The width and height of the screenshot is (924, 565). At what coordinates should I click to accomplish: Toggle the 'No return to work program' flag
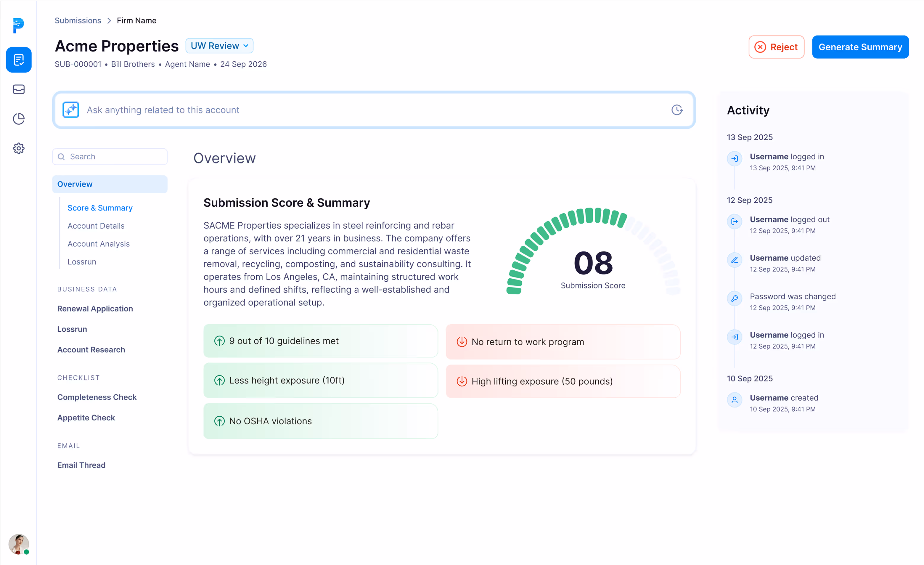tap(563, 342)
